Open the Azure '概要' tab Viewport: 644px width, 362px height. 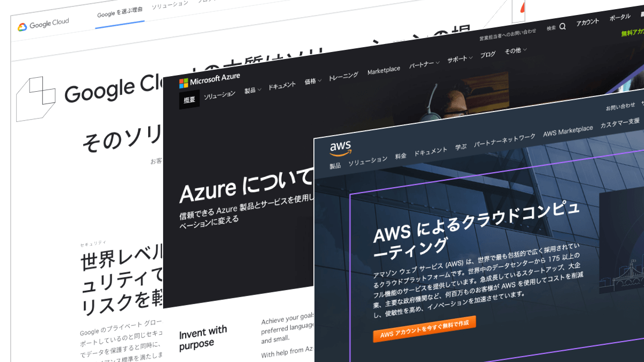[x=189, y=99]
